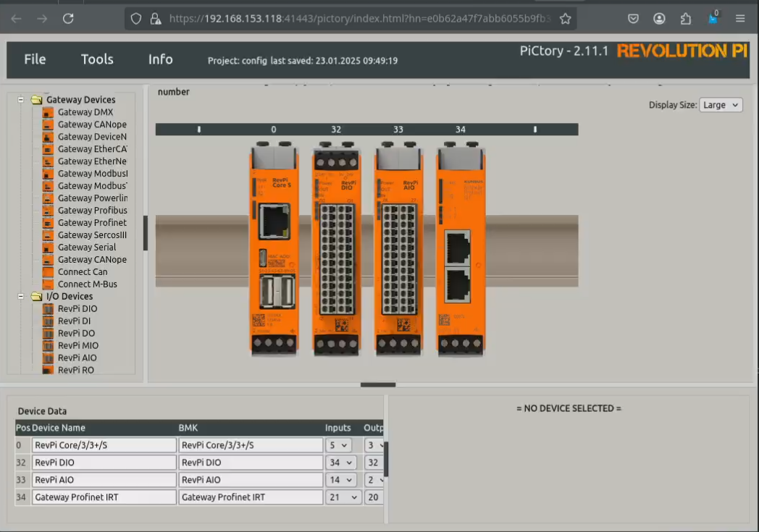The width and height of the screenshot is (759, 532).
Task: Click the RevPi MIO module icon
Action: click(x=48, y=346)
